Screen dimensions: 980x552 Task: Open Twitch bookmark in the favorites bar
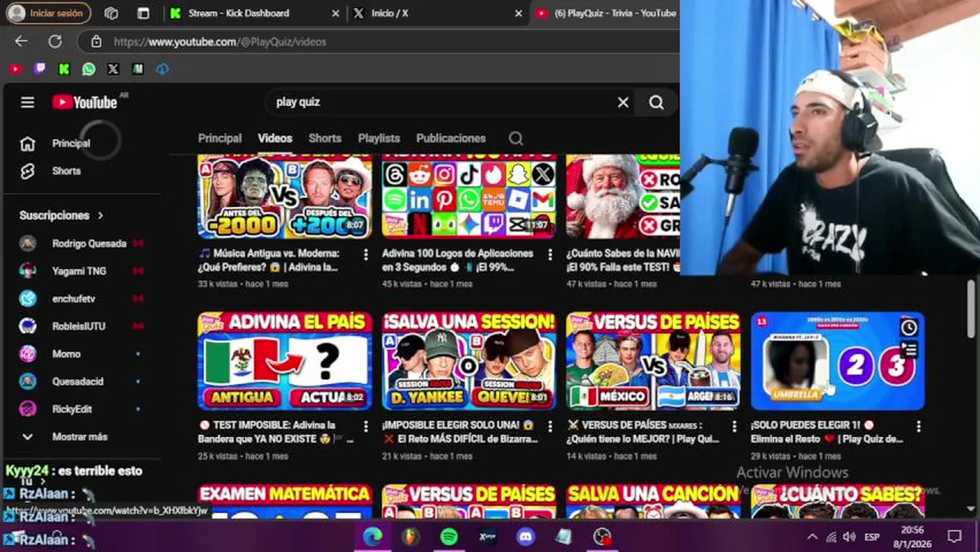(x=40, y=69)
